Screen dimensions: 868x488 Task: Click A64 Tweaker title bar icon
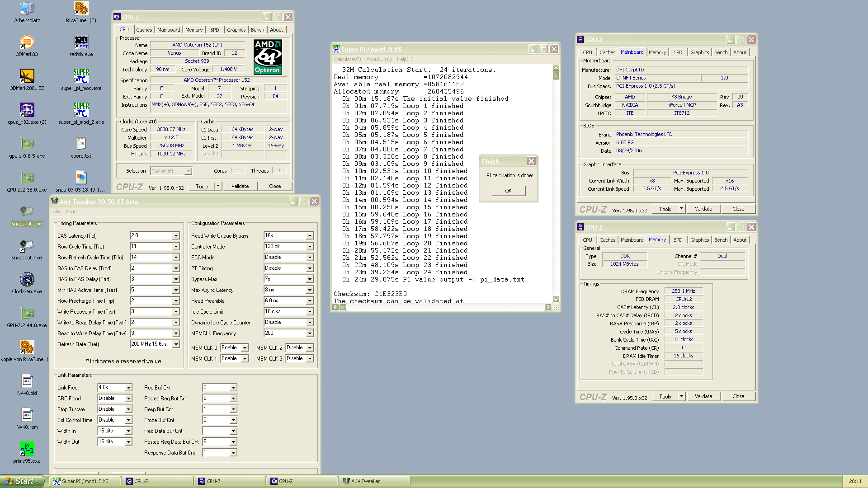[x=55, y=201]
